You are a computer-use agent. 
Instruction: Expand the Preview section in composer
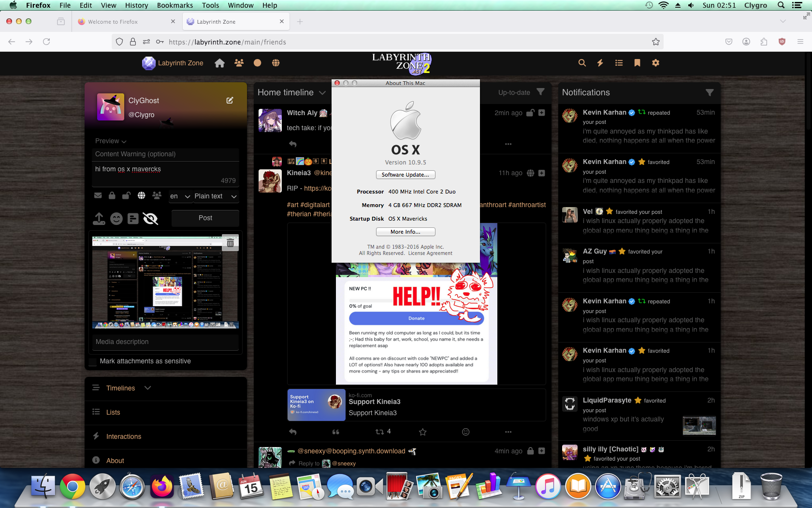pos(111,141)
